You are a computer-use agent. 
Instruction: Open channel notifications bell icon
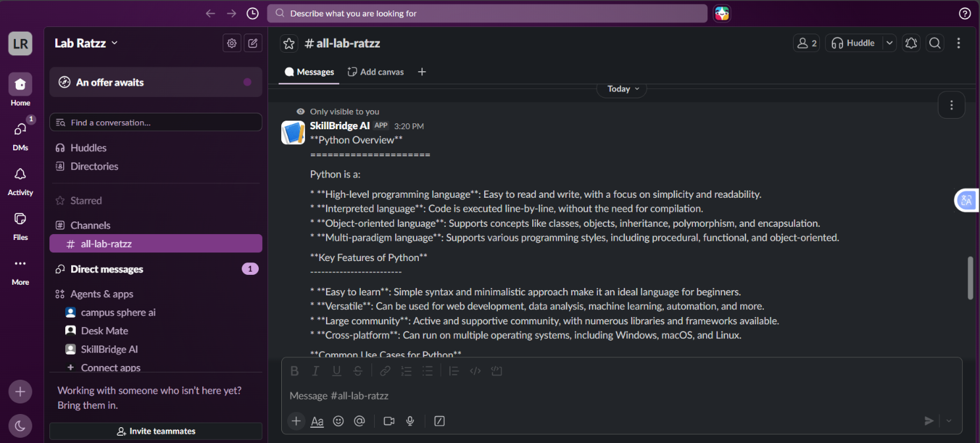pyautogui.click(x=912, y=44)
